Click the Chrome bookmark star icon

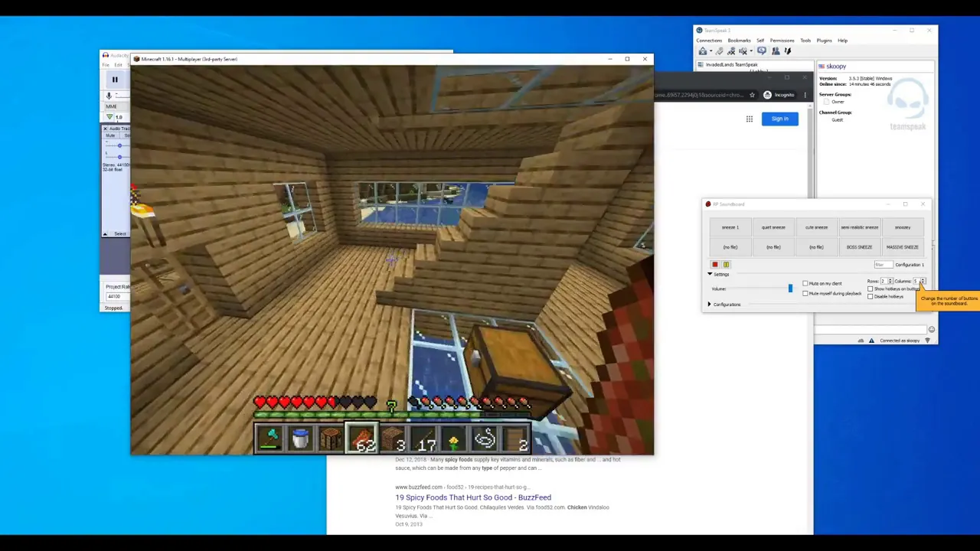coord(752,95)
